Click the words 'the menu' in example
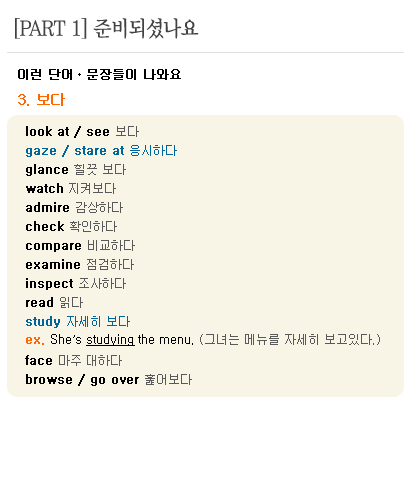The image size is (410, 480). point(166,340)
